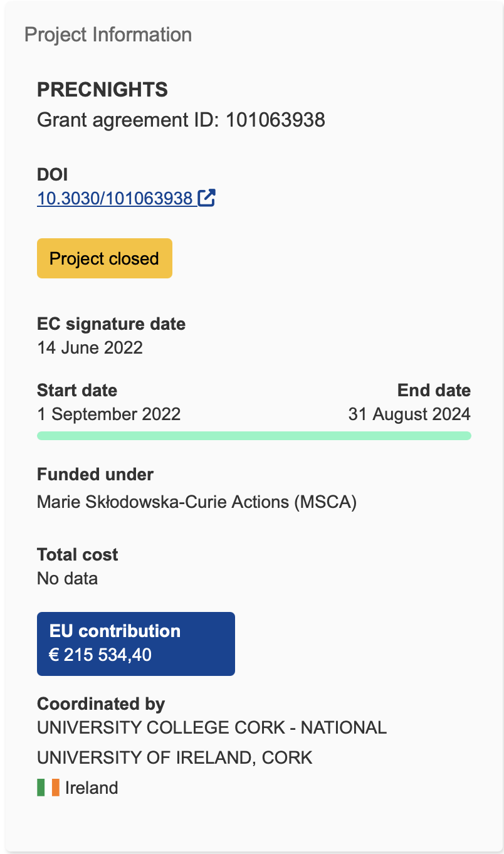
Task: Click the end date 31 August 2024
Action: [x=409, y=414]
